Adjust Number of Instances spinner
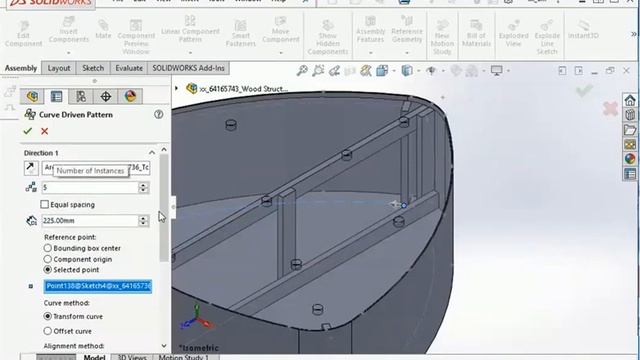This screenshot has width=640, height=360. (x=143, y=187)
